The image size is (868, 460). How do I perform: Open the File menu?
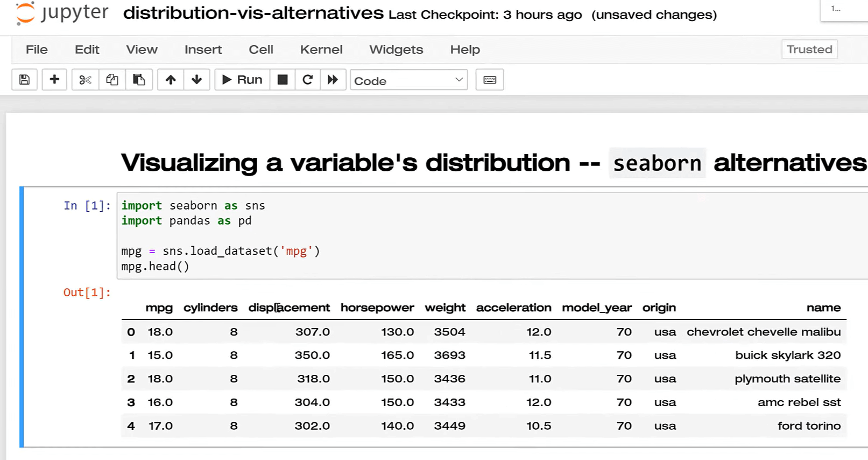point(37,50)
